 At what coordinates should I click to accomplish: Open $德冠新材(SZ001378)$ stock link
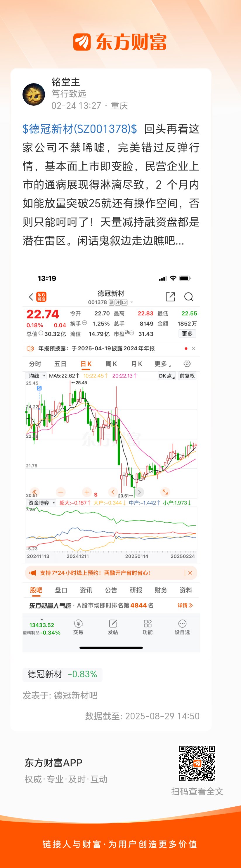click(x=80, y=129)
